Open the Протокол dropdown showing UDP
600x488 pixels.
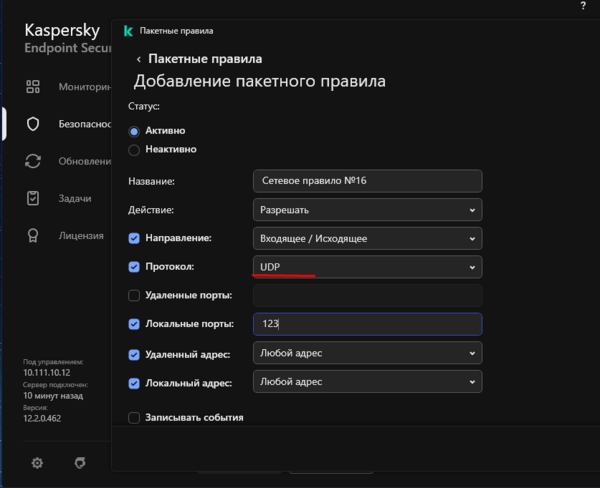[x=367, y=267]
